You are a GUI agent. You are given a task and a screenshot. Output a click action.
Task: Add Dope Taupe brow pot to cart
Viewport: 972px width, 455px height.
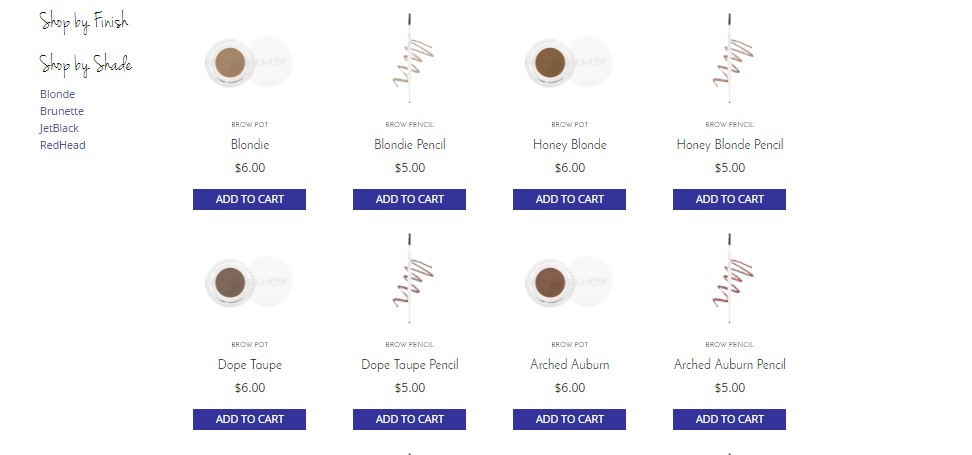[x=249, y=420]
